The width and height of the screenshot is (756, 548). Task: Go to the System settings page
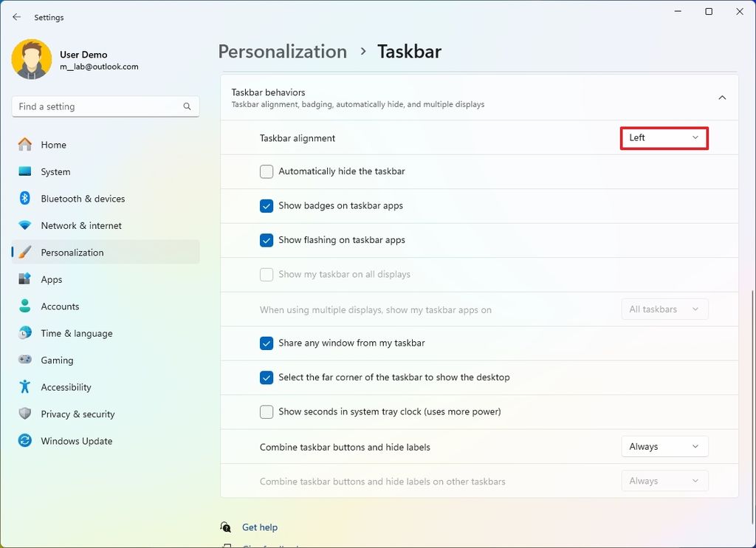(x=55, y=172)
